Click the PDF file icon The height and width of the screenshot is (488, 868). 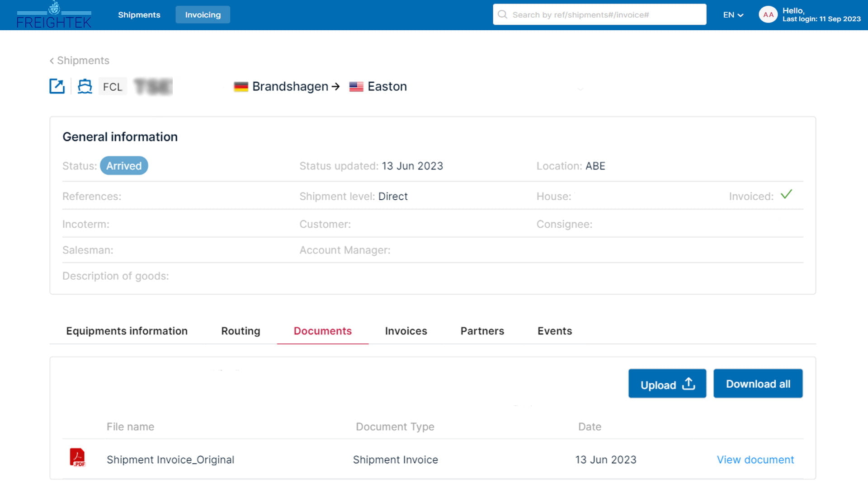(x=77, y=457)
